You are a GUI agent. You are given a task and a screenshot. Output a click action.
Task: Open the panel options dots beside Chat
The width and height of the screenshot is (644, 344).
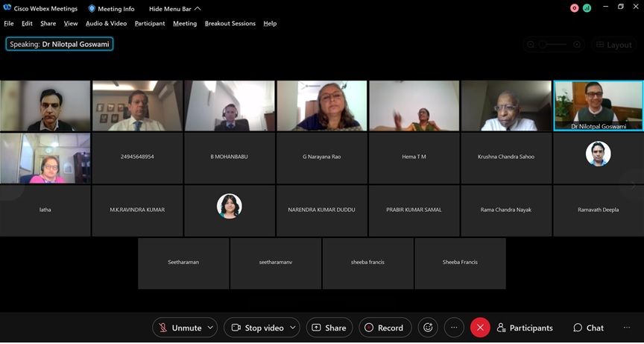point(627,328)
